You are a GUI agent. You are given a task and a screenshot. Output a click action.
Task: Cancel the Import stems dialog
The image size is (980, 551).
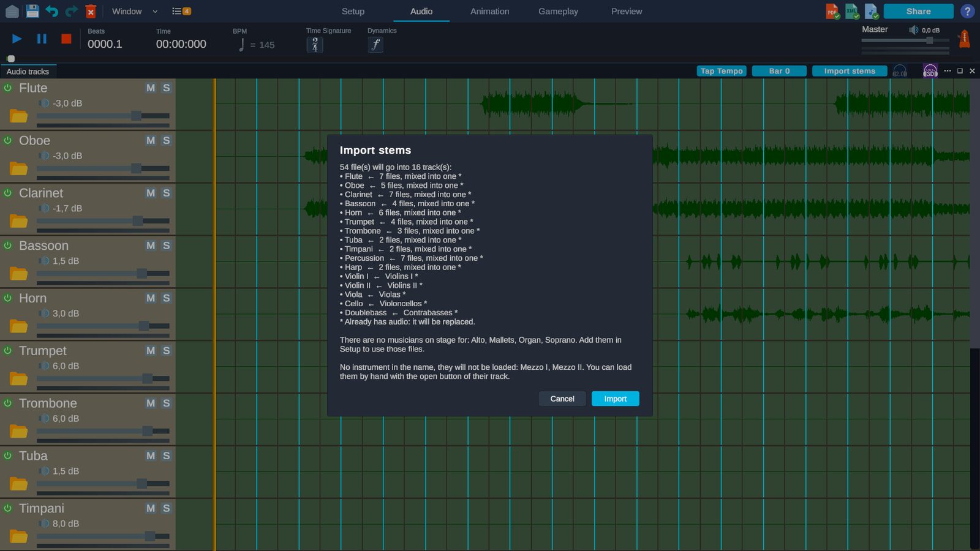click(562, 399)
